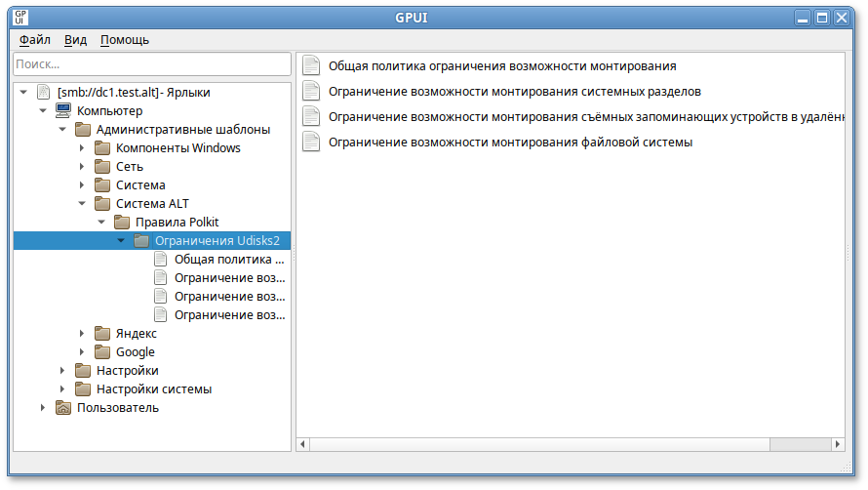Select the Система ALT tree item
The width and height of the screenshot is (868, 490).
[152, 203]
